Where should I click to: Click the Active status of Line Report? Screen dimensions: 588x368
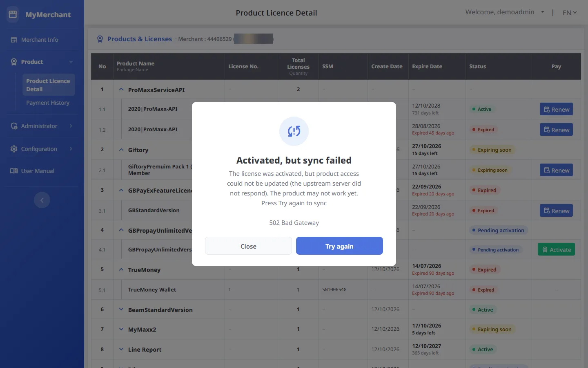click(483, 349)
